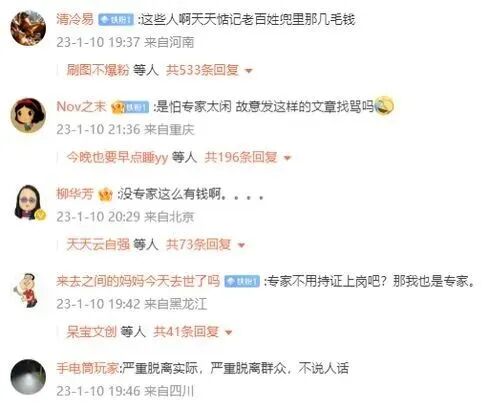Expand the 共73条回复 replies
Viewport: 487px width, 407px height.
[205, 245]
